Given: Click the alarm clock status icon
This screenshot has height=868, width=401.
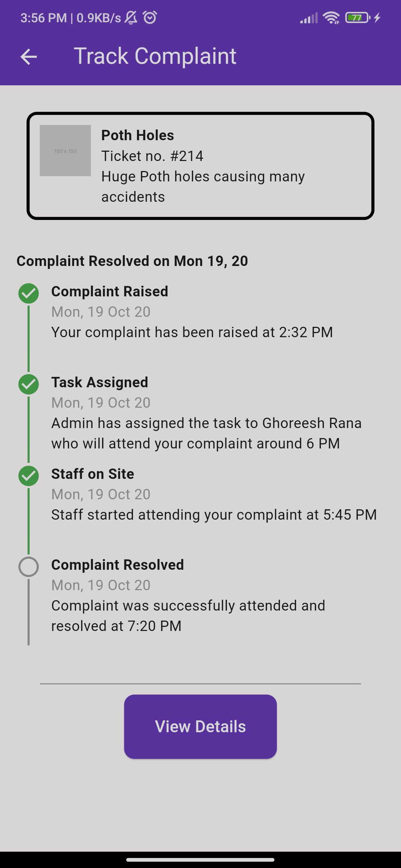Looking at the screenshot, I should click(x=150, y=17).
